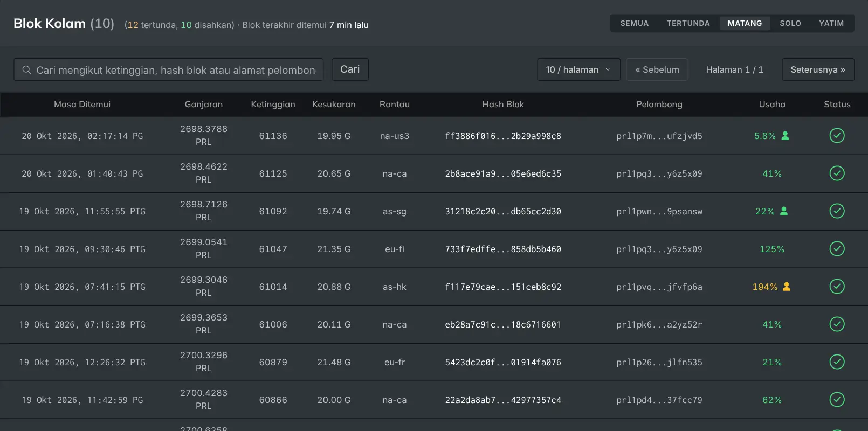Select the MATANG filter tab
The width and height of the screenshot is (868, 431).
[745, 23]
